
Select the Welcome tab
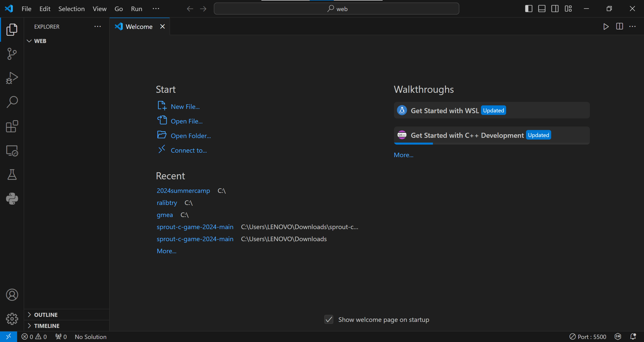coord(139,27)
